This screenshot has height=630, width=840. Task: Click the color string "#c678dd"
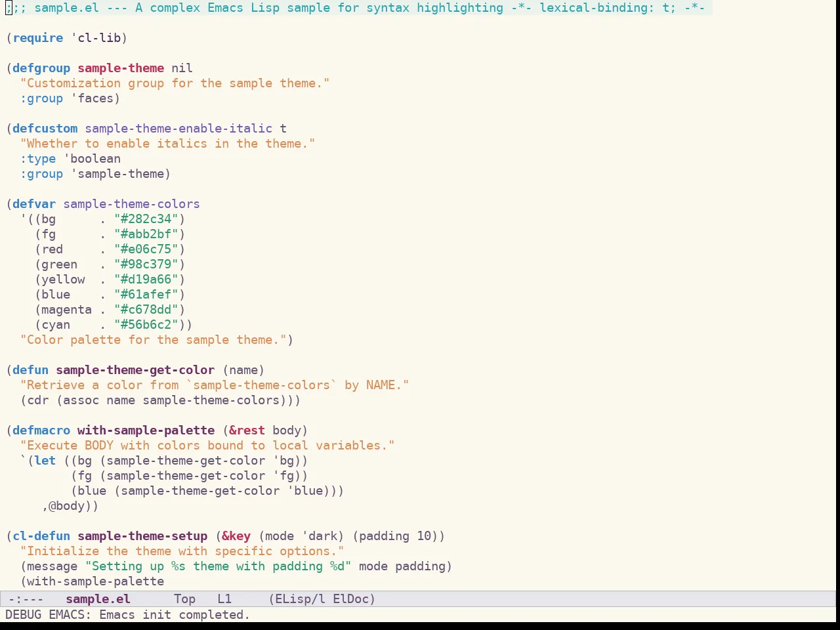tap(146, 310)
